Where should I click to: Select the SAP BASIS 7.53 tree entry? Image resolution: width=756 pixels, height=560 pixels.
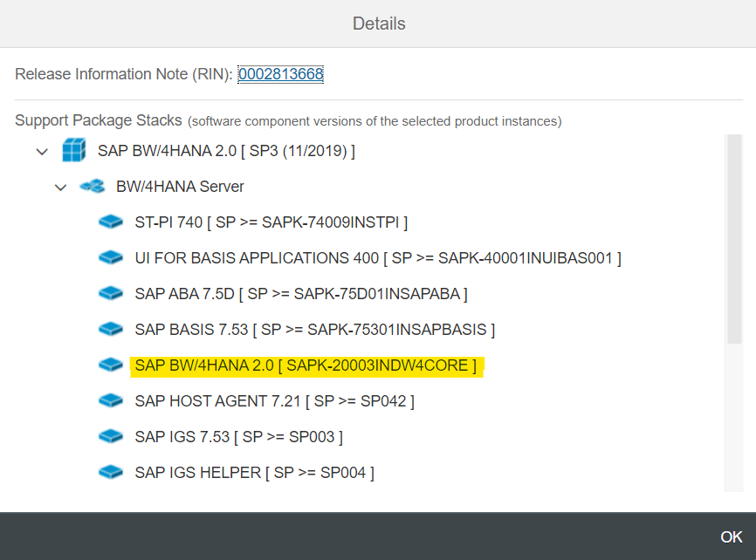pyautogui.click(x=315, y=330)
